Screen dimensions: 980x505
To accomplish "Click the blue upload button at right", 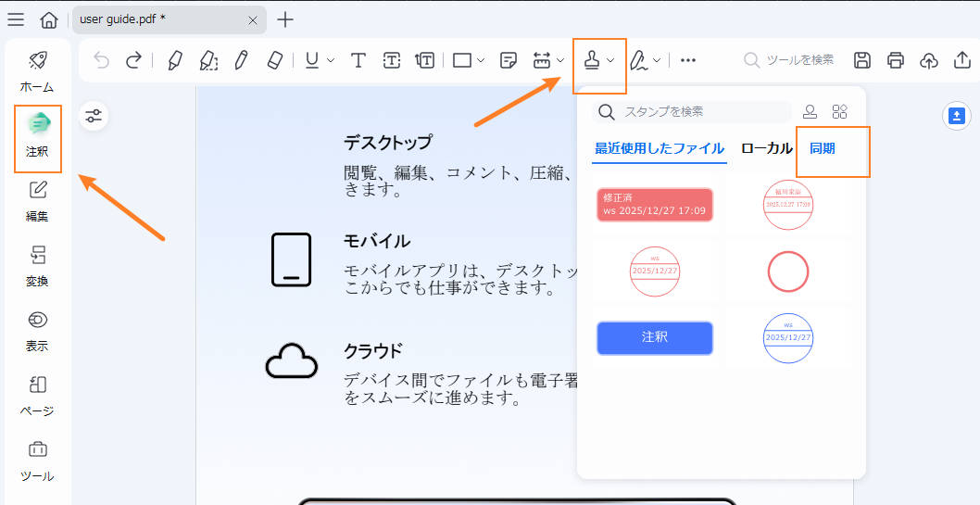I will pyautogui.click(x=957, y=116).
